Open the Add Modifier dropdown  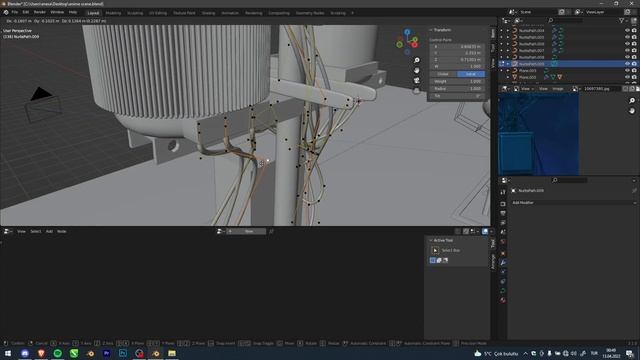[573, 202]
